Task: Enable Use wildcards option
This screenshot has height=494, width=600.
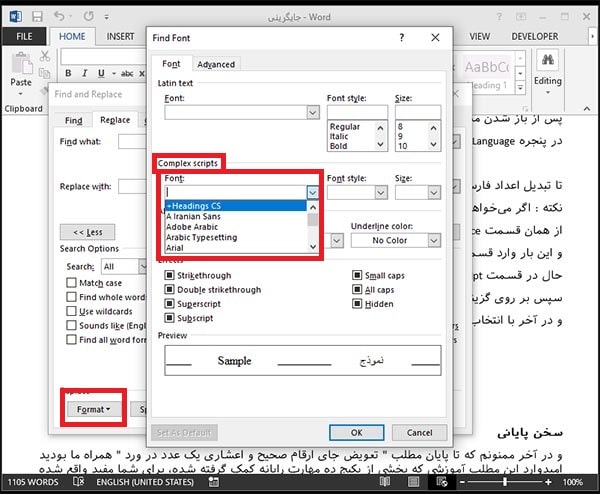Action: pos(71,311)
